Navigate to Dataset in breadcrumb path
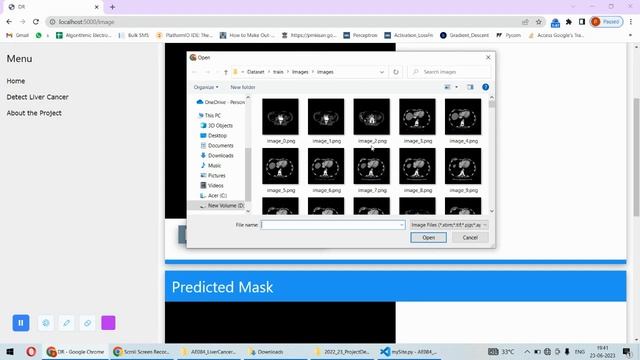Viewport: 640px width, 360px height. pyautogui.click(x=256, y=72)
